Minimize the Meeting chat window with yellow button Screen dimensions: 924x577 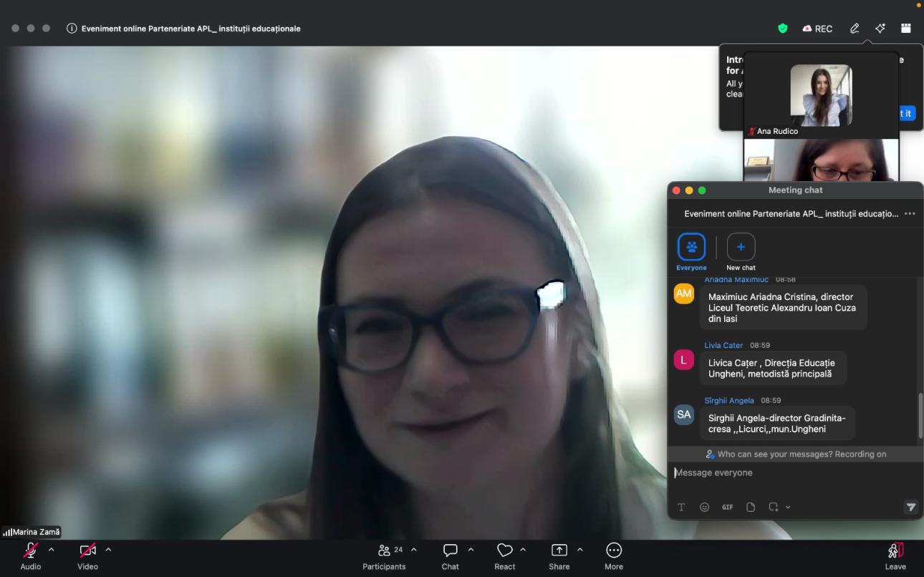[x=689, y=190]
